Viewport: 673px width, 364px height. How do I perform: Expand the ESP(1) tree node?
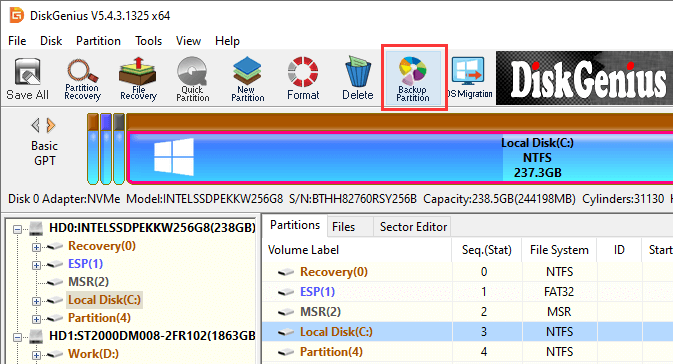tap(36, 265)
